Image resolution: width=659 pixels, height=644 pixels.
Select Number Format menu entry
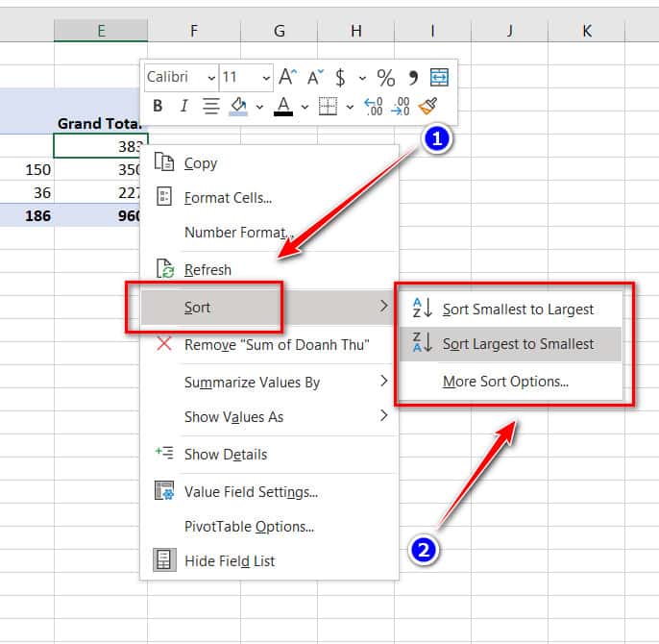(x=269, y=233)
